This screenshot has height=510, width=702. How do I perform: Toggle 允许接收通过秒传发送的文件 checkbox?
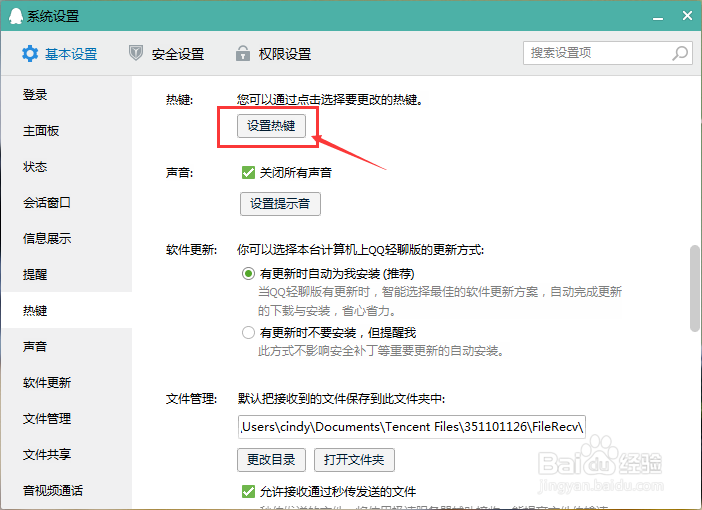tap(248, 492)
